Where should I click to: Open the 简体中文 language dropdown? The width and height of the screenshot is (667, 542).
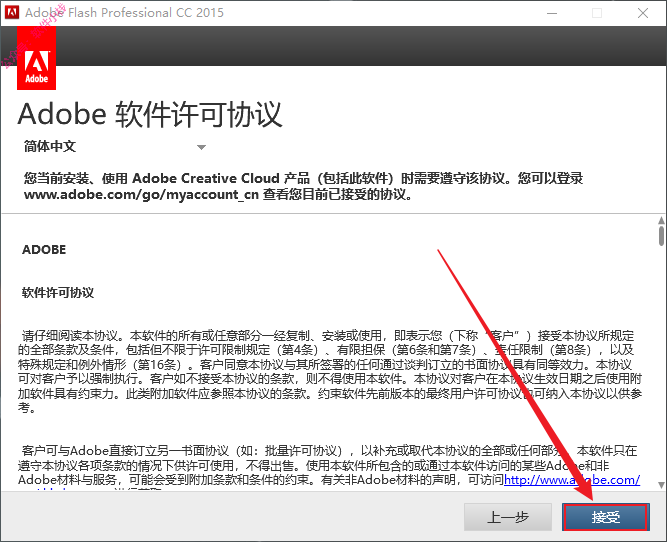point(115,147)
